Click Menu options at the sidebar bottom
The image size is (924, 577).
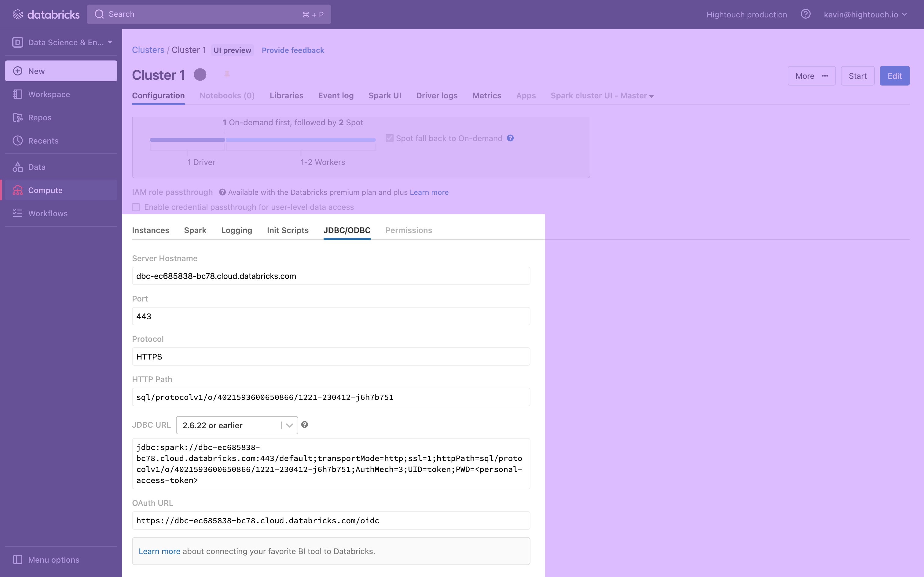coord(53,560)
